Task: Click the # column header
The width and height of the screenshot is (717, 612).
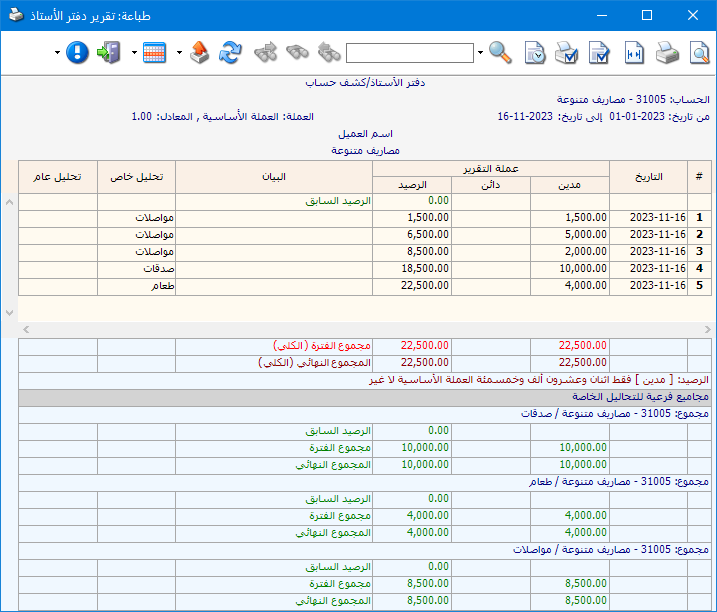Action: click(699, 177)
